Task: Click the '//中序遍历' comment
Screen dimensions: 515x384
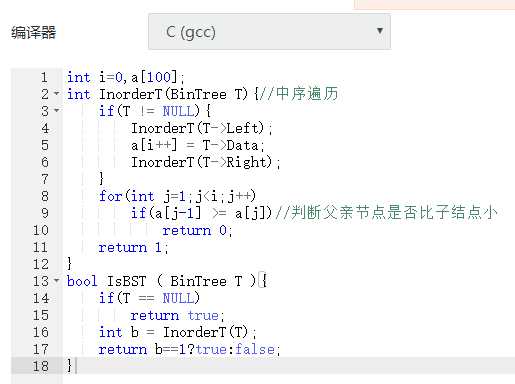Action: tap(299, 94)
